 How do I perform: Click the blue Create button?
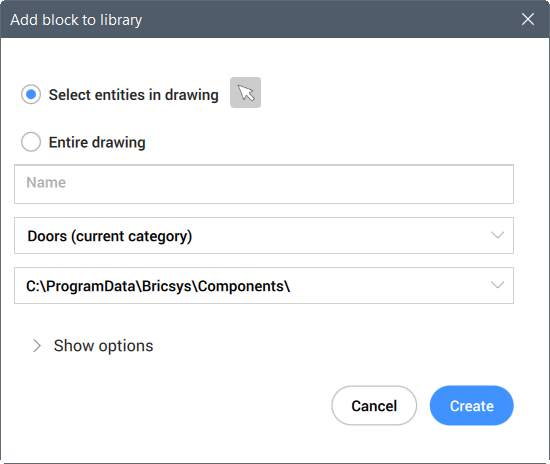click(471, 406)
